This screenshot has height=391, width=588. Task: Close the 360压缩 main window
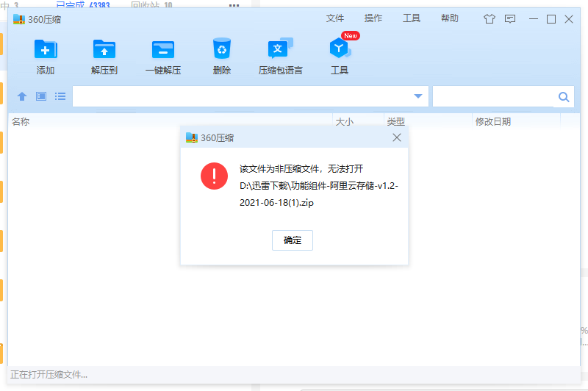(568, 19)
